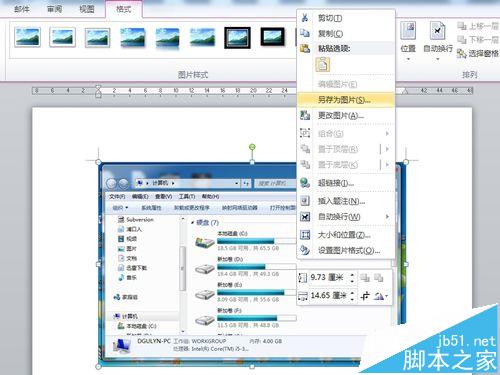Decrease picture height with the down spinner
The height and width of the screenshot is (375, 500).
(x=352, y=281)
